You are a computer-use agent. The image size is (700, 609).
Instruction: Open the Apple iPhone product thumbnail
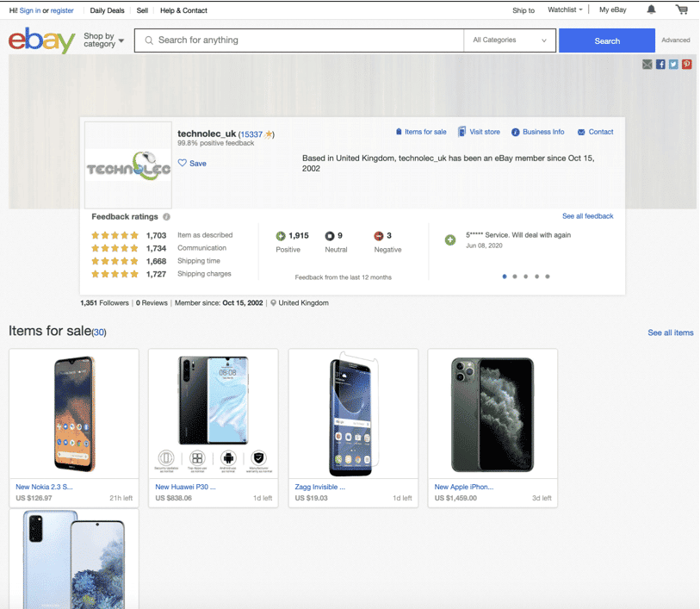[x=492, y=413]
